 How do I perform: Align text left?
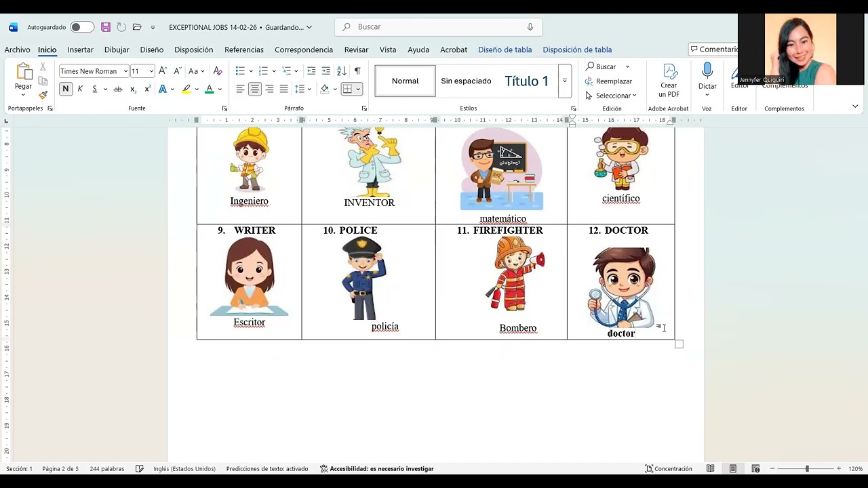point(240,89)
